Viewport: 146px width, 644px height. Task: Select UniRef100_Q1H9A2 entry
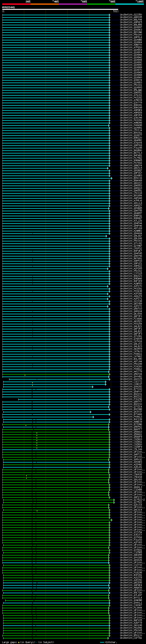(x=131, y=58)
